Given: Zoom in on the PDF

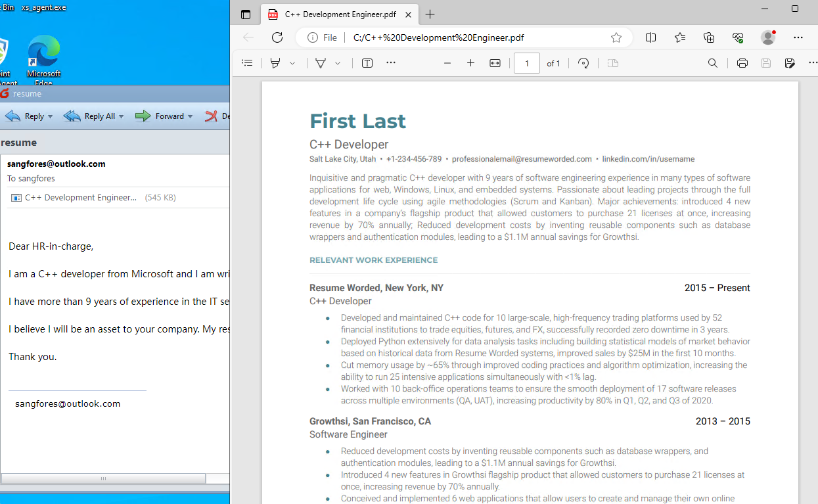Looking at the screenshot, I should [x=470, y=63].
